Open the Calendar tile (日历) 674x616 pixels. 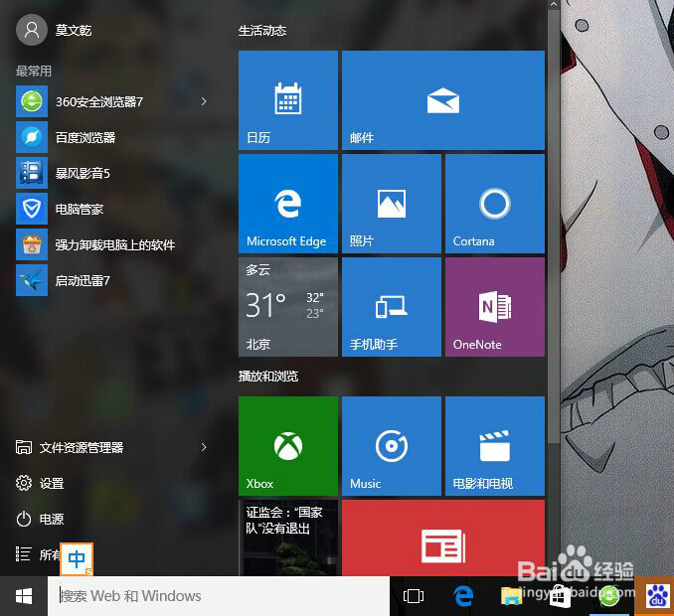click(288, 100)
